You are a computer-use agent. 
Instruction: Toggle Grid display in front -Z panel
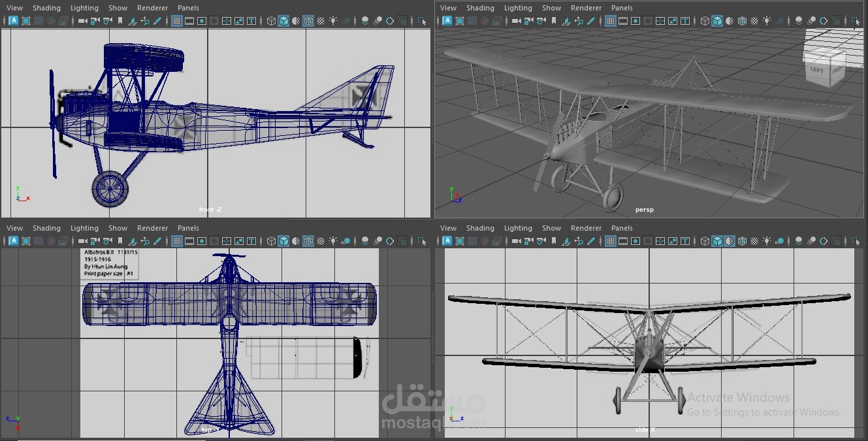(x=177, y=21)
